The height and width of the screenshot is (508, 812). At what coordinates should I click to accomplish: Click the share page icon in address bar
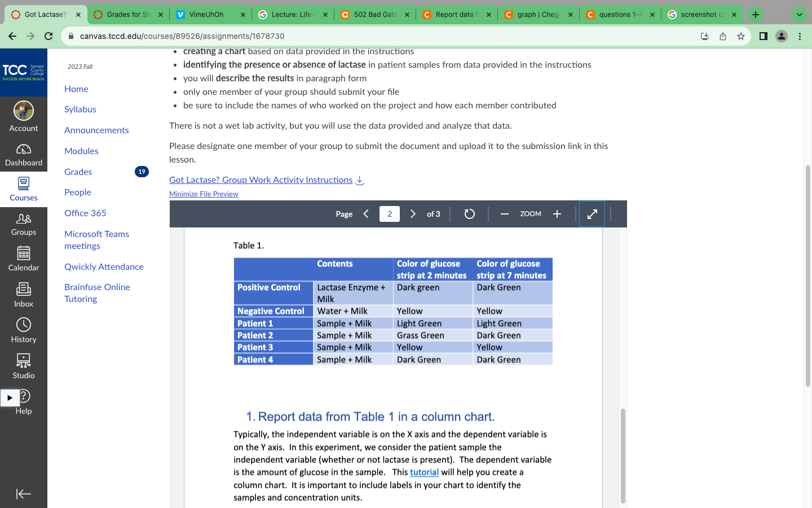click(723, 36)
